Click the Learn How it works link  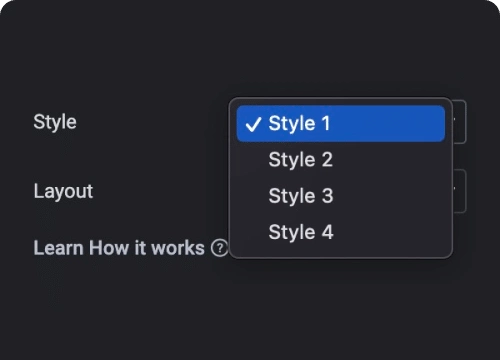(x=119, y=248)
